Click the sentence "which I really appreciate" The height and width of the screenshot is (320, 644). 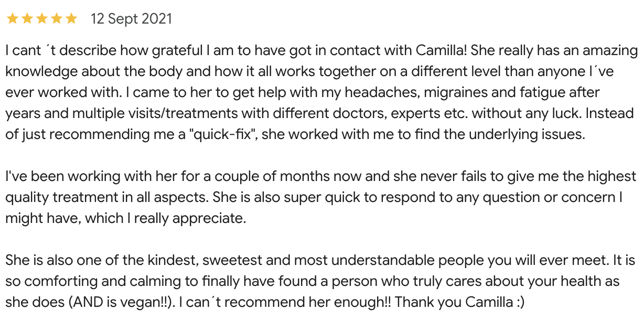(164, 218)
